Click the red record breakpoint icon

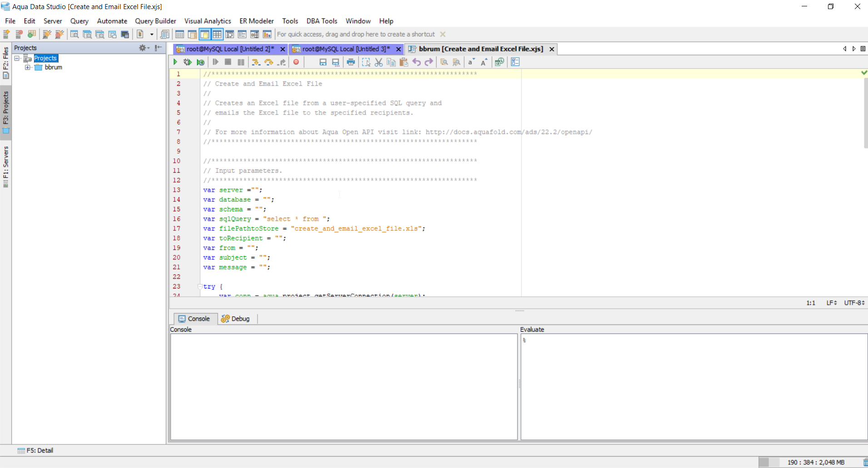(296, 62)
